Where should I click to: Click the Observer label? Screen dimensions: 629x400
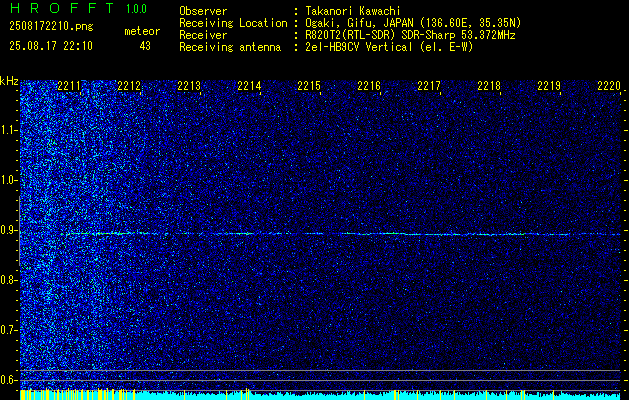203,11
